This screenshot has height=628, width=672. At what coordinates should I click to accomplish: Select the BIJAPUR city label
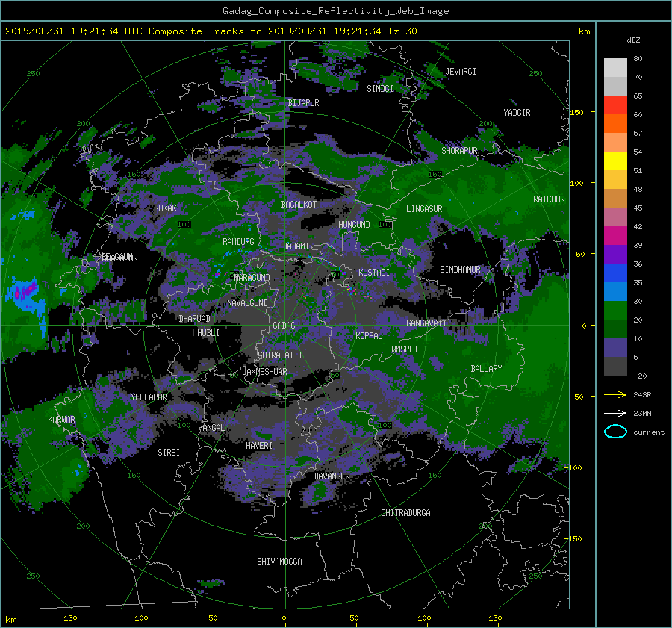303,103
